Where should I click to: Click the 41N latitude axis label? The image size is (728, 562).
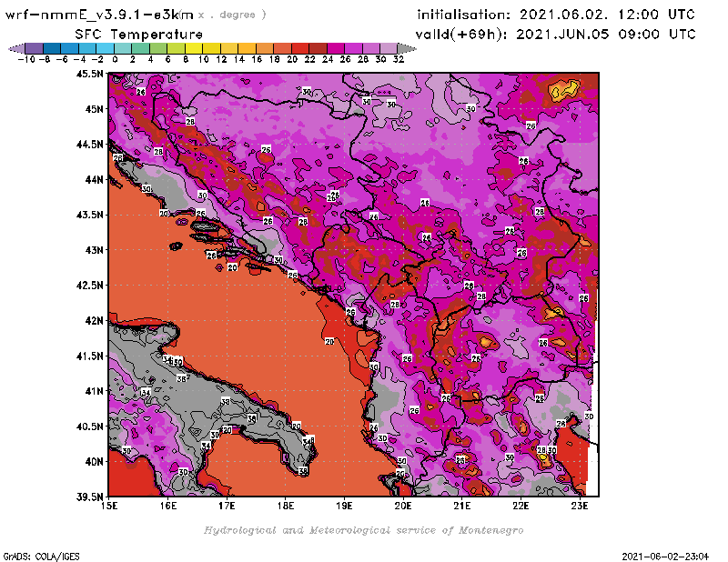(x=94, y=391)
